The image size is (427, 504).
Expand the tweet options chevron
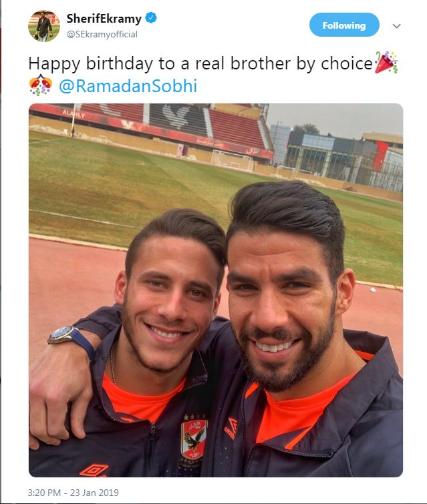396,26
